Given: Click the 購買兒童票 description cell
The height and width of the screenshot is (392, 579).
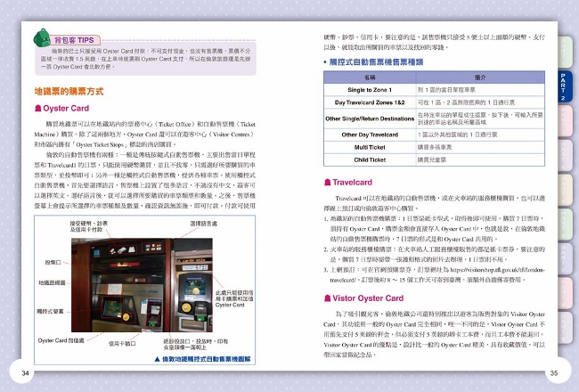Looking at the screenshot, I should coord(480,160).
